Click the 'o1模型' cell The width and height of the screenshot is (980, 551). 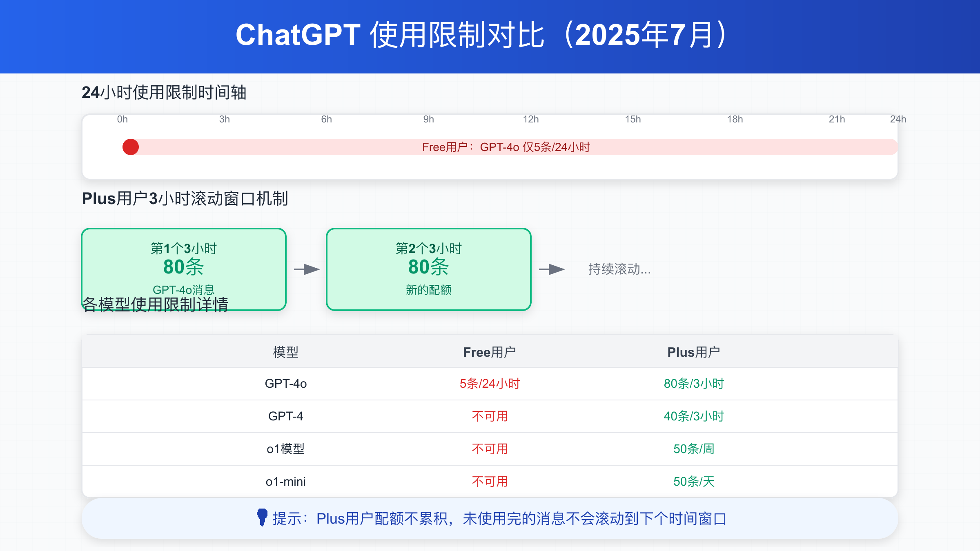click(286, 449)
